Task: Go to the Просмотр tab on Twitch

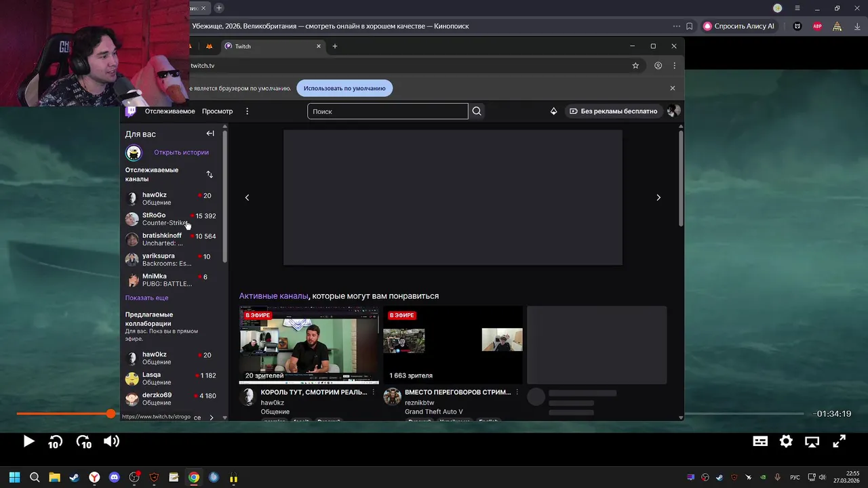Action: [x=217, y=111]
